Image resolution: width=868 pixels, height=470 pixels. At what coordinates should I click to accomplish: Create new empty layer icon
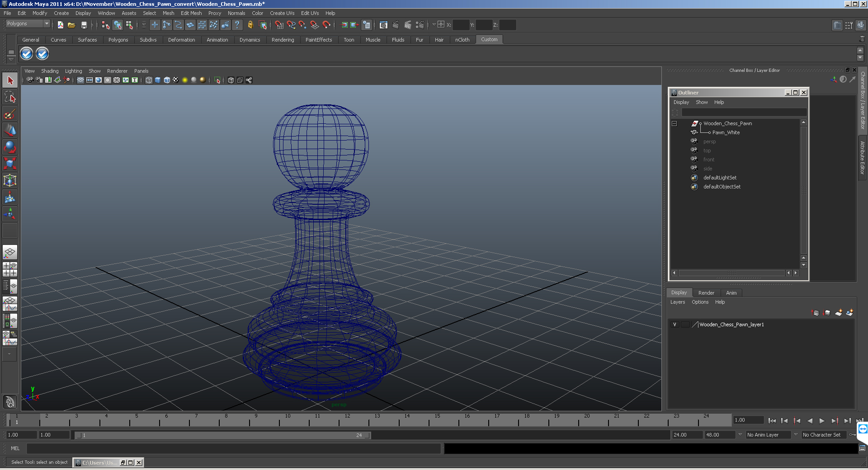[x=839, y=313]
